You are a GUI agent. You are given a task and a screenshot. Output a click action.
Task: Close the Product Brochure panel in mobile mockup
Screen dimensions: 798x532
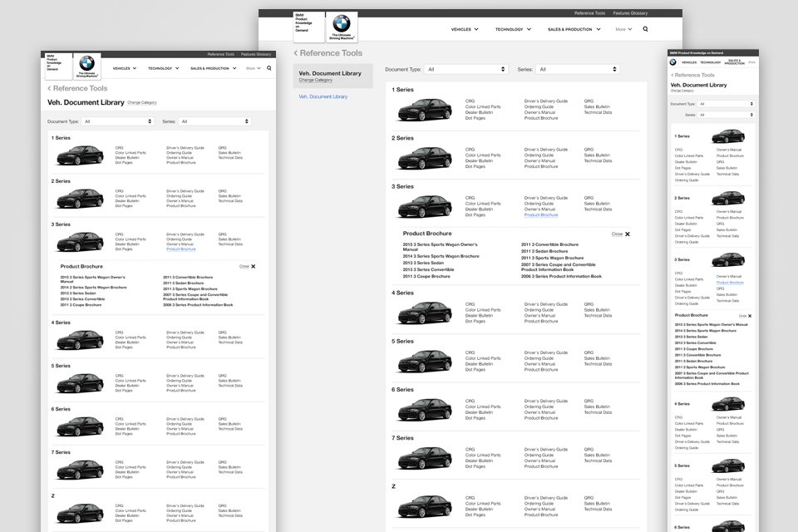745,316
